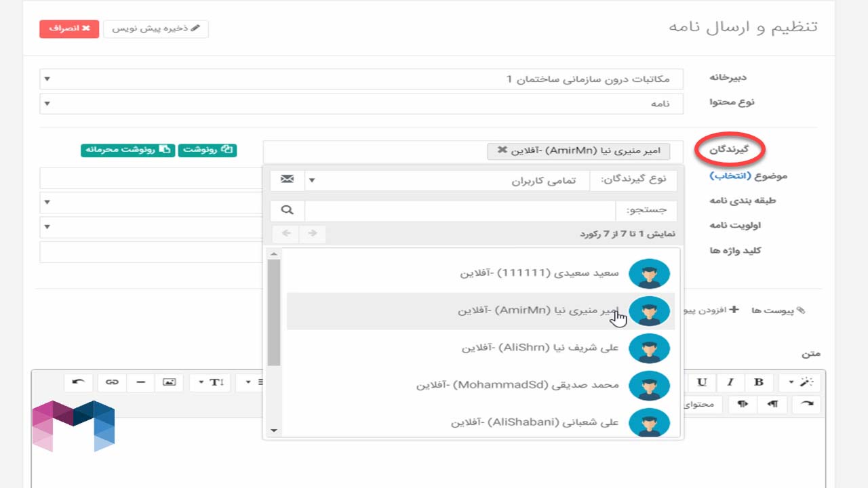Insert a link with the chain icon
868x488 pixels.
pos(112,382)
